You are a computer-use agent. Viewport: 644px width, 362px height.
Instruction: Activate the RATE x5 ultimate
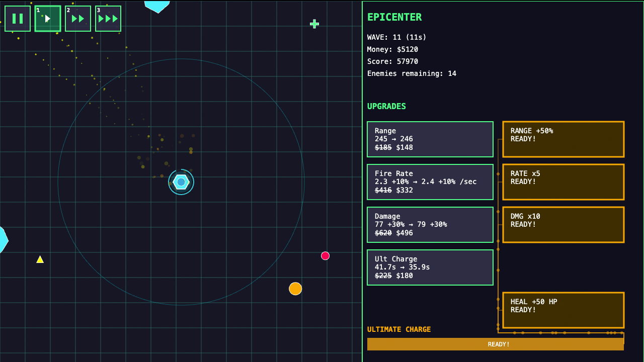tap(563, 182)
